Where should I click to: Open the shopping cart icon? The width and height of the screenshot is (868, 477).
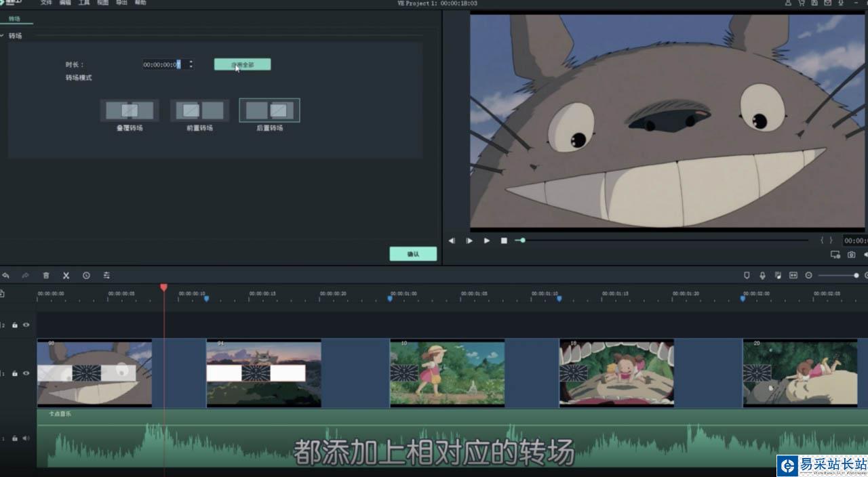pyautogui.click(x=801, y=3)
